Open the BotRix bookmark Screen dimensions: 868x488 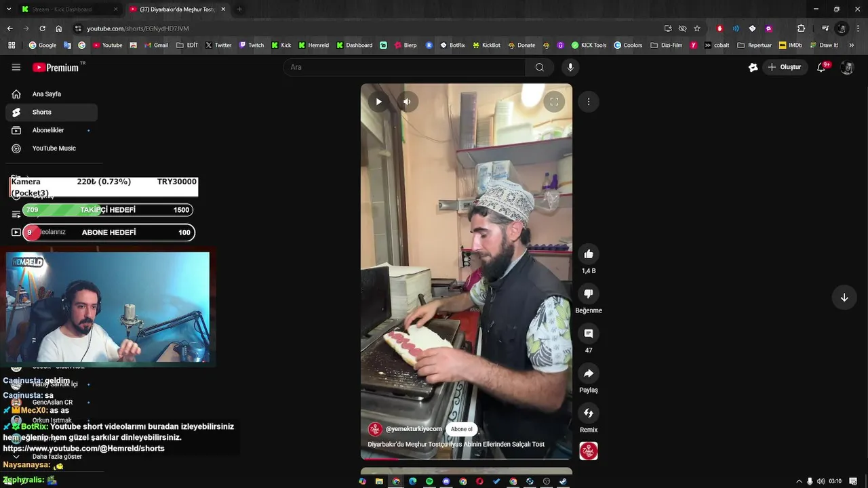[x=453, y=45]
